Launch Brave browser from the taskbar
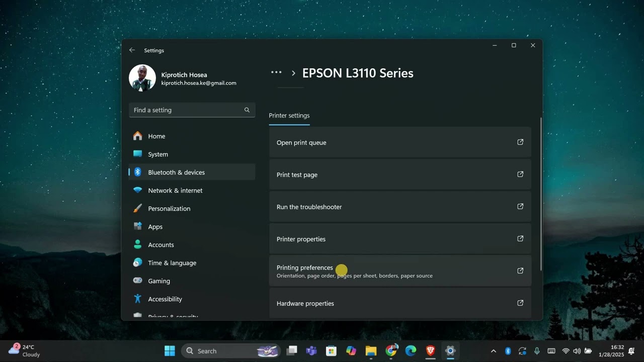Screen dimensions: 644x362 [430, 351]
